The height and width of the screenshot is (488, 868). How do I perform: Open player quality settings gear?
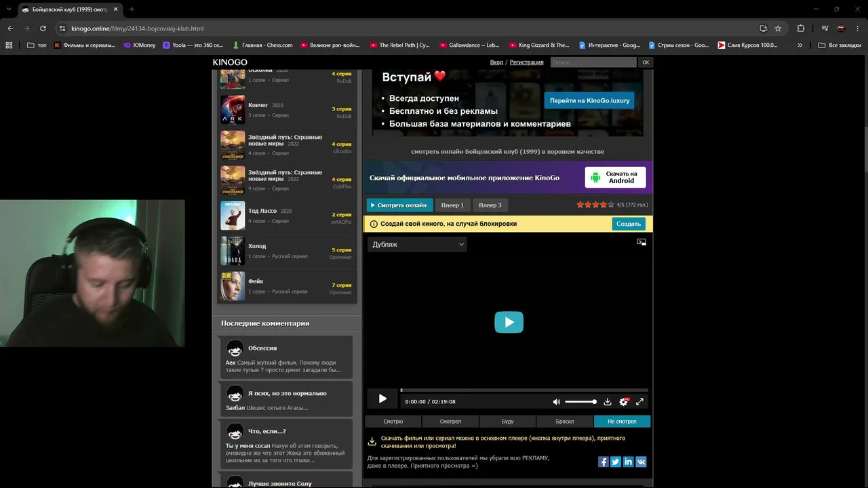(624, 402)
